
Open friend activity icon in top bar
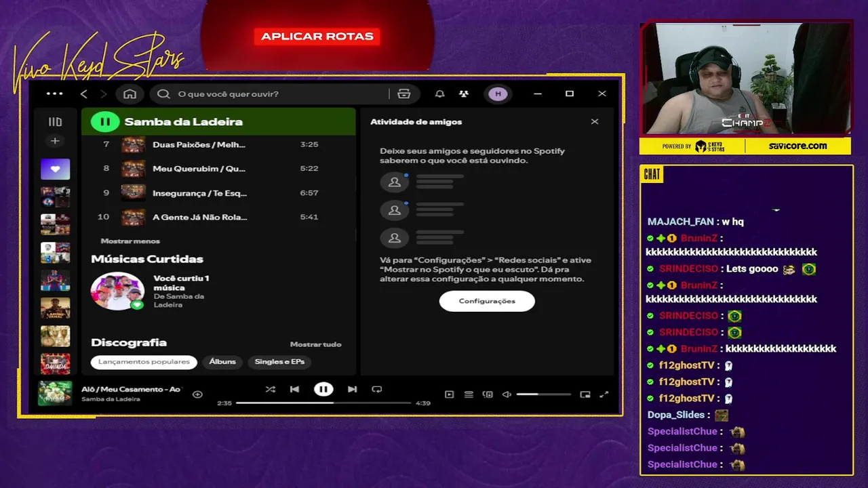tap(464, 94)
